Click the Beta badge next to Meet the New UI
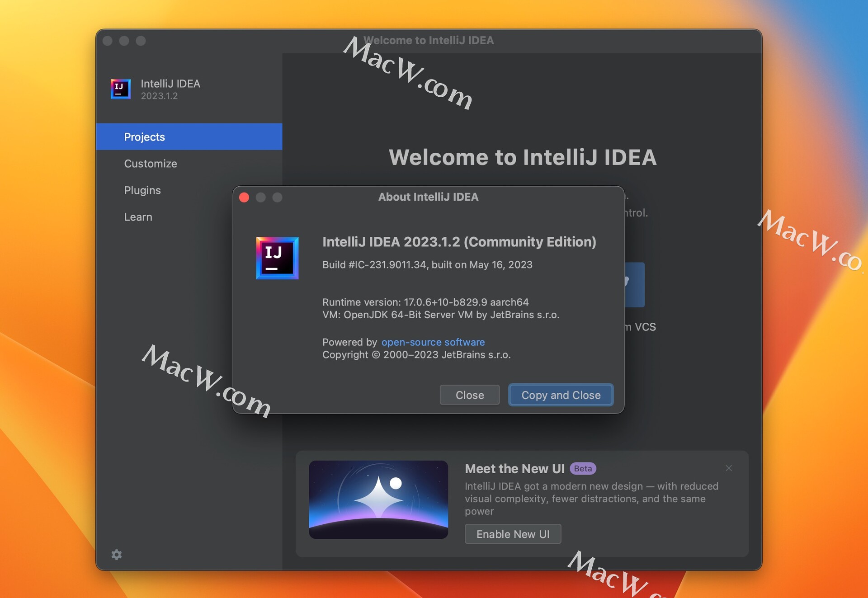 [x=583, y=469]
